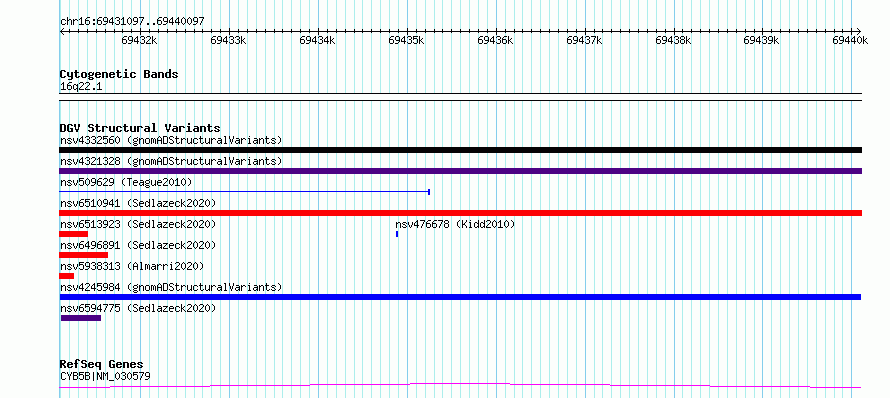Image resolution: width=890 pixels, height=398 pixels.
Task: Click the nsv4332560 gnomAD variant label
Action: coord(171,140)
